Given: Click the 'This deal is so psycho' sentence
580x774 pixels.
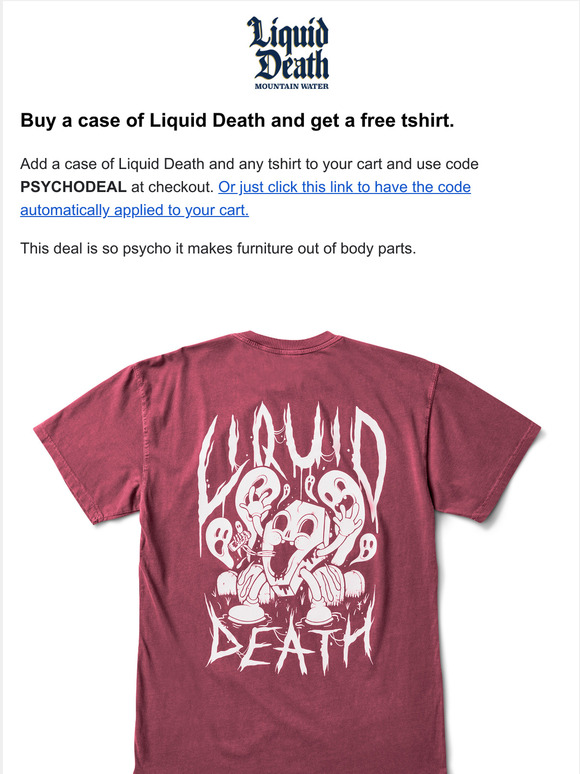Looking at the screenshot, I should click(x=218, y=248).
